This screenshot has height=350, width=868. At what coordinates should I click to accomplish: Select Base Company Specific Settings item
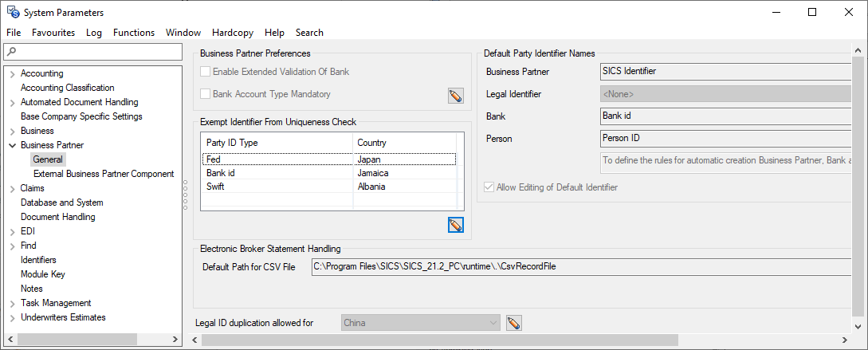[x=81, y=116]
